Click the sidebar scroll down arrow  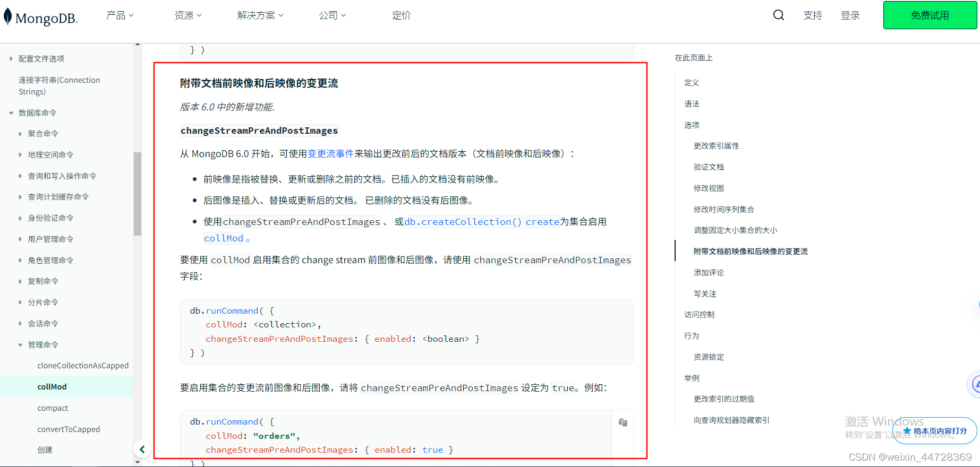tap(138, 463)
